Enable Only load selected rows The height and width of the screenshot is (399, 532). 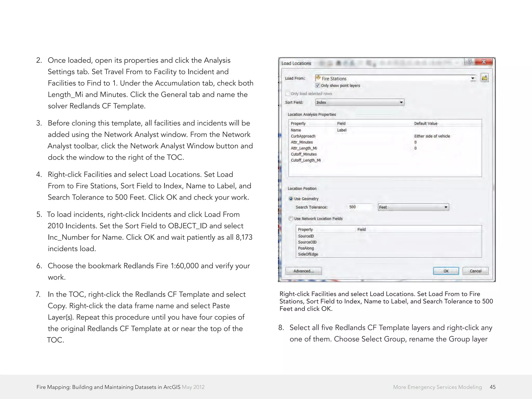288,94
